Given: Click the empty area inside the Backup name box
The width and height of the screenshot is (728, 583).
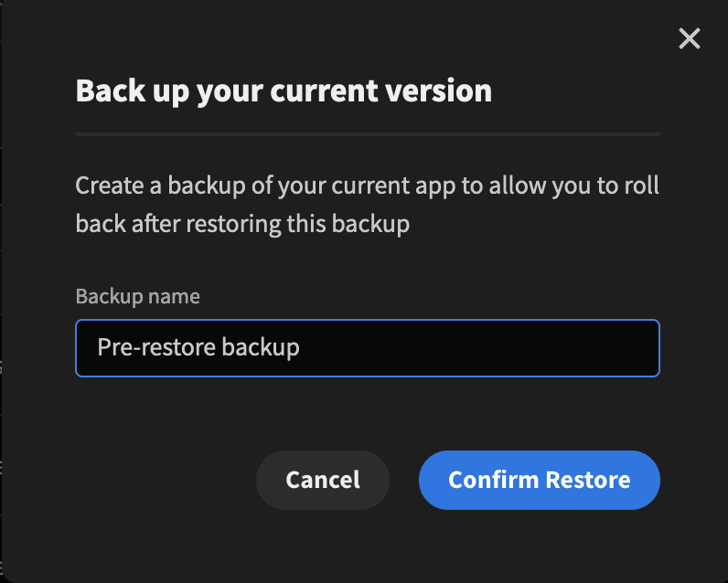Looking at the screenshot, I should pyautogui.click(x=478, y=348).
